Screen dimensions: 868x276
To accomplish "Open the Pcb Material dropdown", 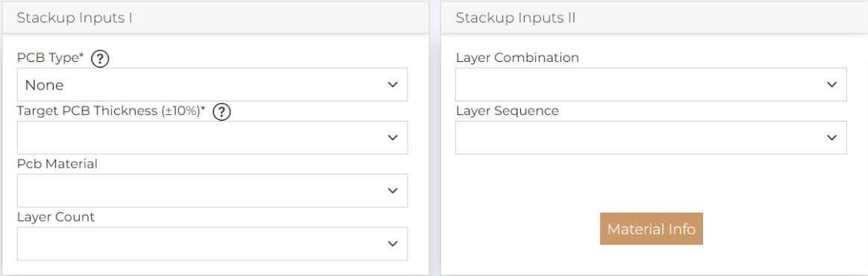I will click(213, 191).
